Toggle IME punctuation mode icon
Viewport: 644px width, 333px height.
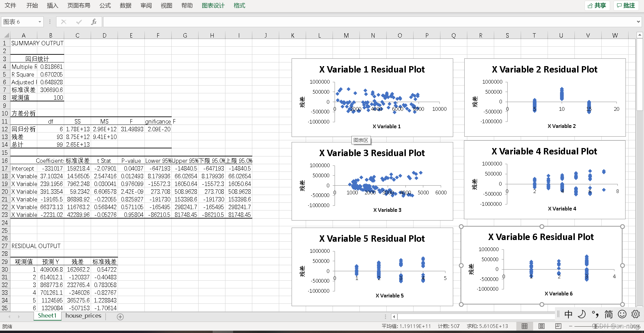pyautogui.click(x=595, y=314)
